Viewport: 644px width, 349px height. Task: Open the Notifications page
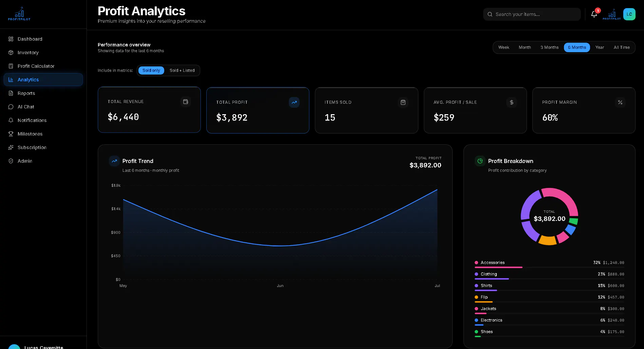click(43, 120)
